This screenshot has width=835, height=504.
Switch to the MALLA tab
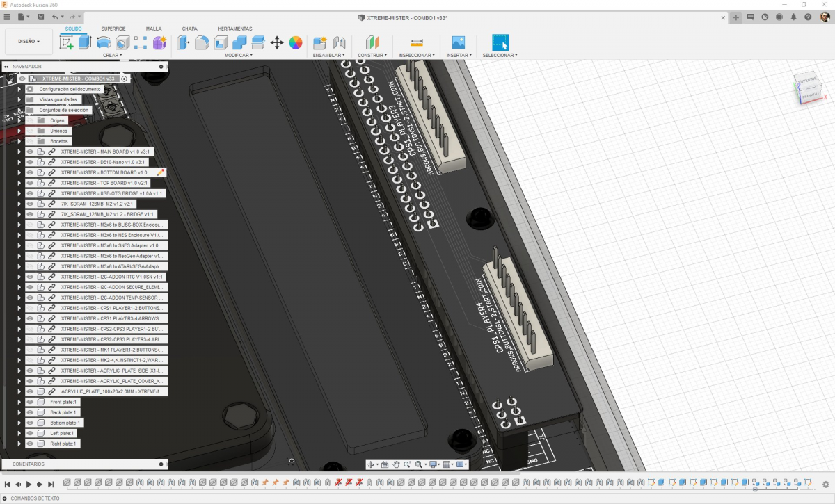coord(154,29)
